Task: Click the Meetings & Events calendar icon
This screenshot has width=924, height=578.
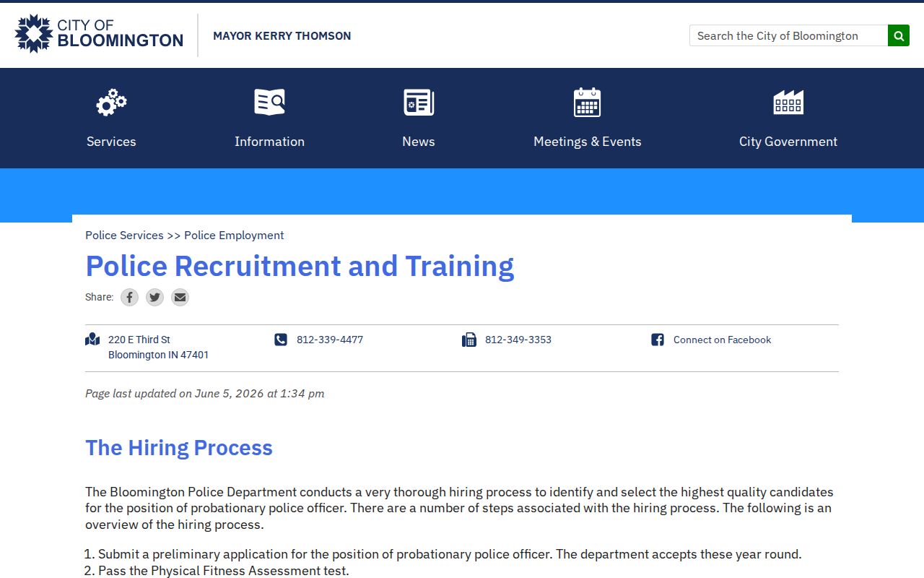Action: click(x=587, y=103)
